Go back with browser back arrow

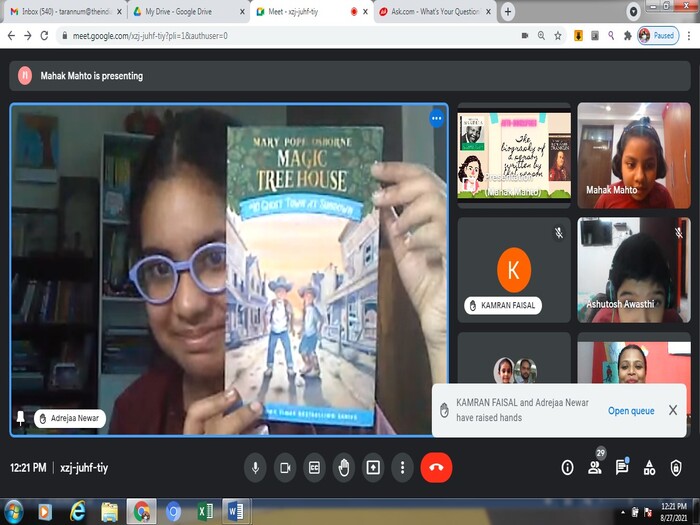click(12, 36)
